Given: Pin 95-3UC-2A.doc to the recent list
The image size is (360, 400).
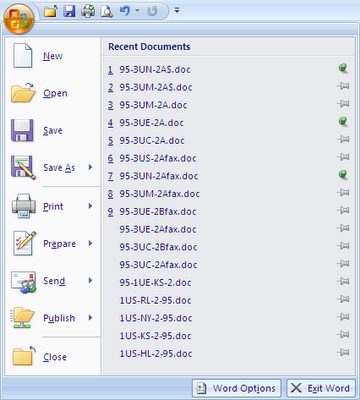Looking at the screenshot, I should click(343, 139).
